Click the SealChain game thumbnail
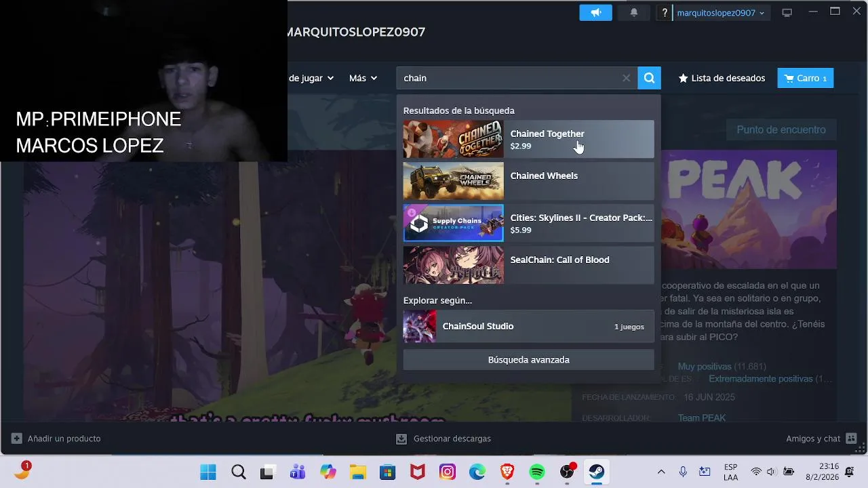868x488 pixels. 454,265
